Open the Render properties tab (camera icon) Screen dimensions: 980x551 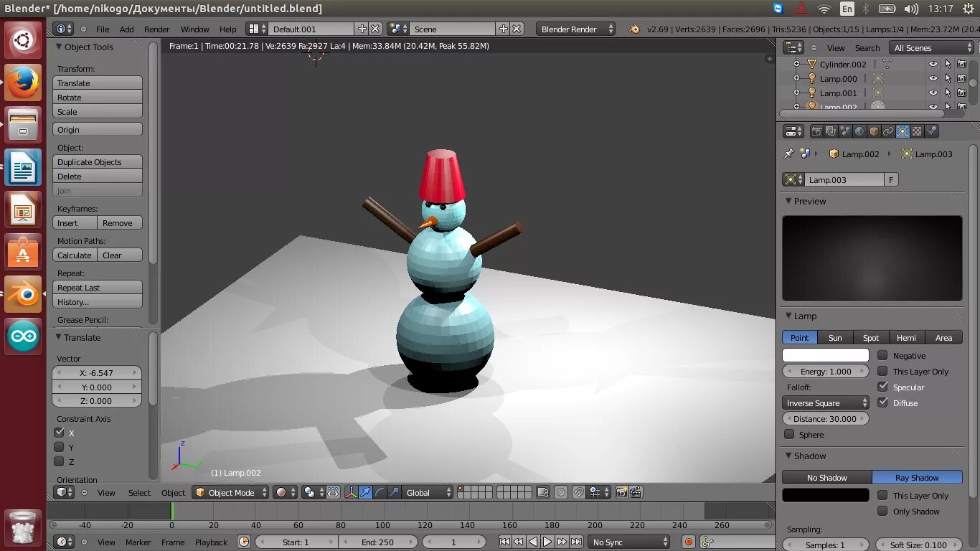coord(816,131)
